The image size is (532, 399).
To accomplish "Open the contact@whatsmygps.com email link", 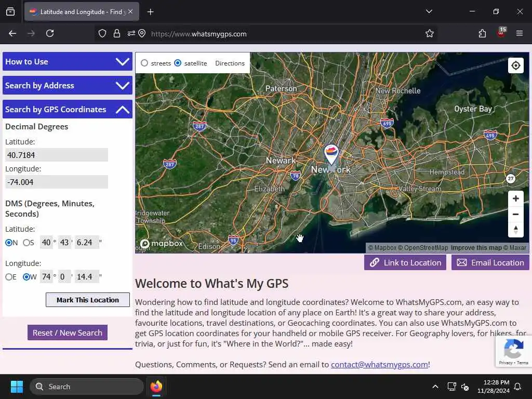I will [379, 364].
